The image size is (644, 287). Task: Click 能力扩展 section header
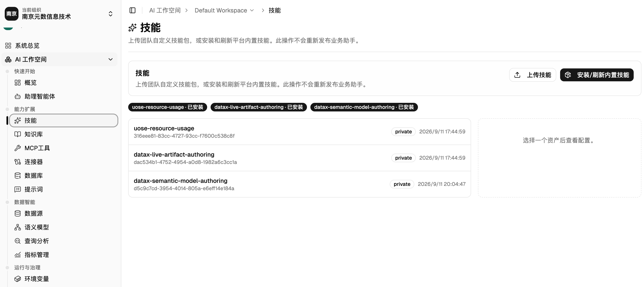25,109
